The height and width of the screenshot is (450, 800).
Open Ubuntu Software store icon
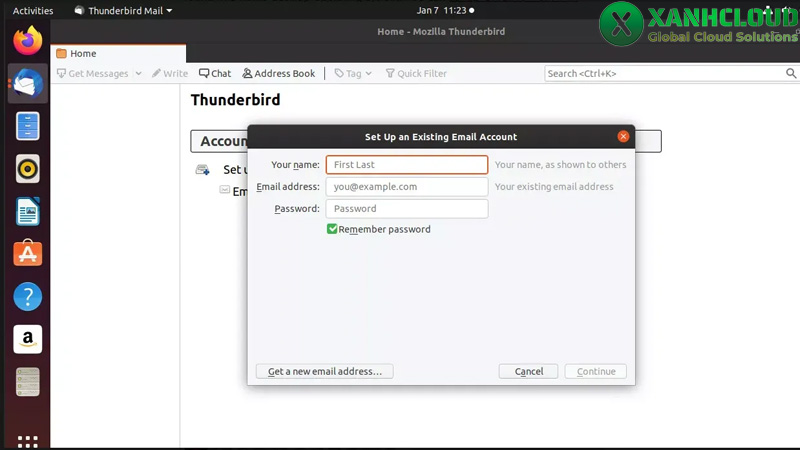(x=28, y=253)
